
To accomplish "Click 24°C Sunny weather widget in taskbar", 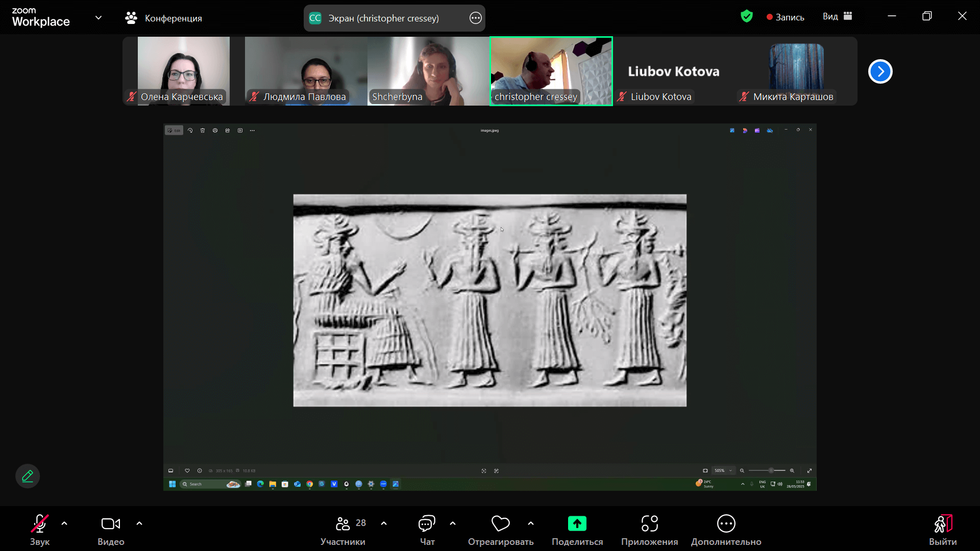I will click(705, 484).
